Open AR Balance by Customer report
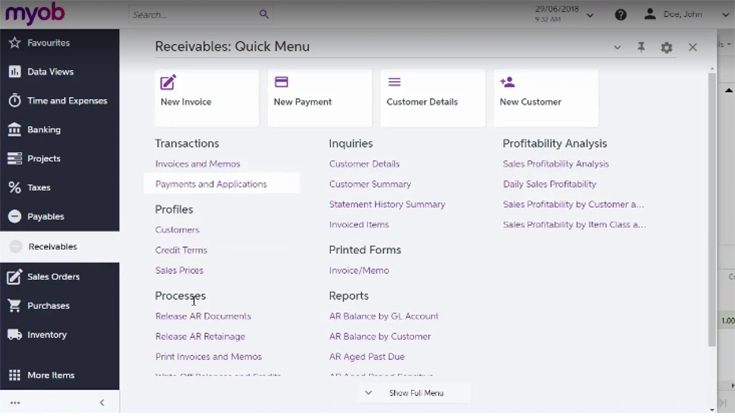Screen dimensions: 735x416 pyautogui.click(x=380, y=337)
